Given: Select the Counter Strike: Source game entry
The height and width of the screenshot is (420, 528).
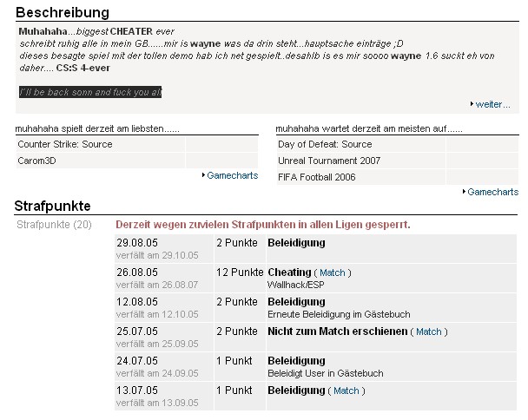Looking at the screenshot, I should coord(65,144).
